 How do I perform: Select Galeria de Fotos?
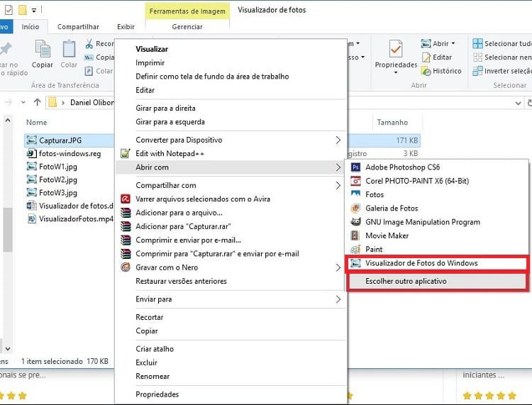click(x=436, y=209)
